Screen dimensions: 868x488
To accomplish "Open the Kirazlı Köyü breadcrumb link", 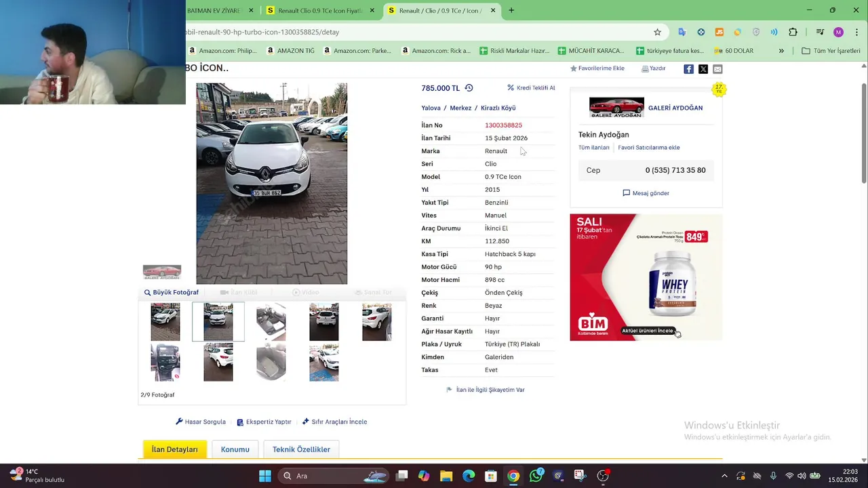I will pos(498,108).
